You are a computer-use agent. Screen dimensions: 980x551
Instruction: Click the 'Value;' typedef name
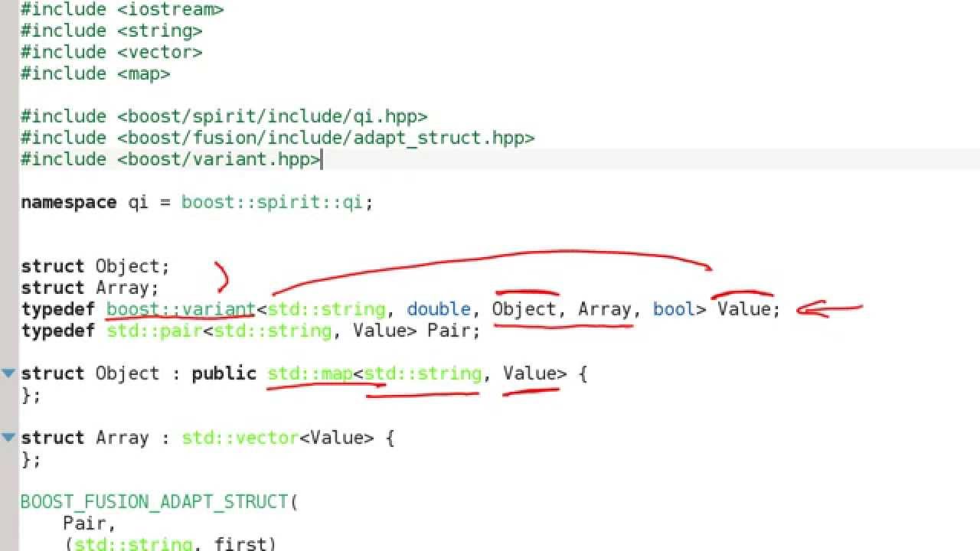(x=749, y=309)
